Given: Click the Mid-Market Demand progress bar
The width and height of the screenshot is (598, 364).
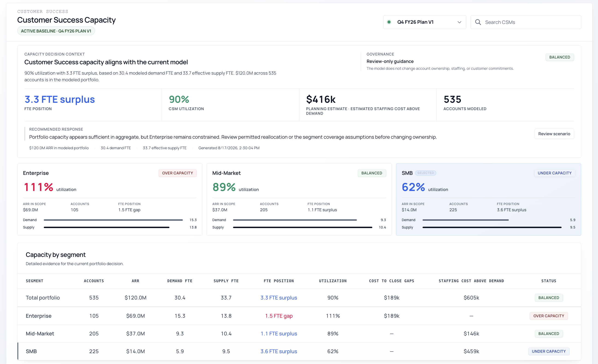Looking at the screenshot, I should tap(295, 220).
